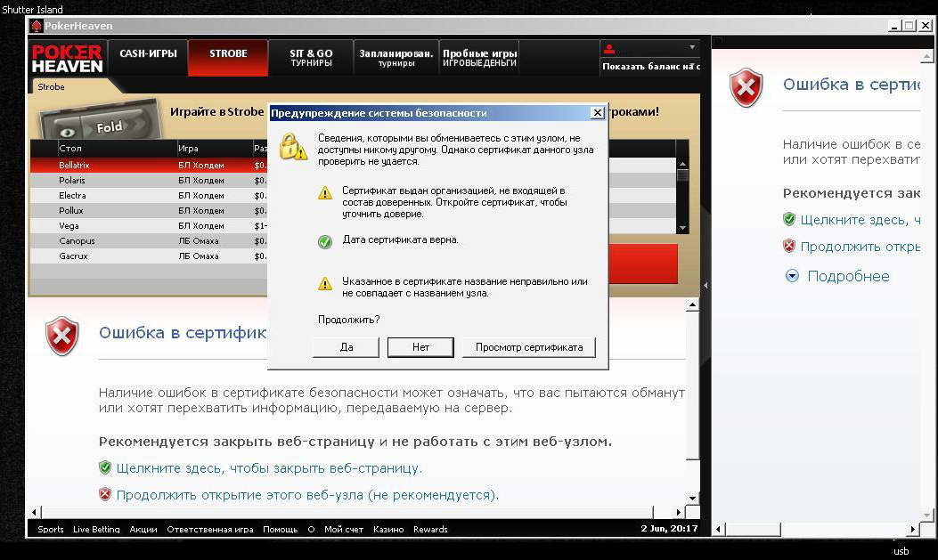Click the padlock warning icon in the security dialog
The width and height of the screenshot is (938, 560).
(x=293, y=147)
